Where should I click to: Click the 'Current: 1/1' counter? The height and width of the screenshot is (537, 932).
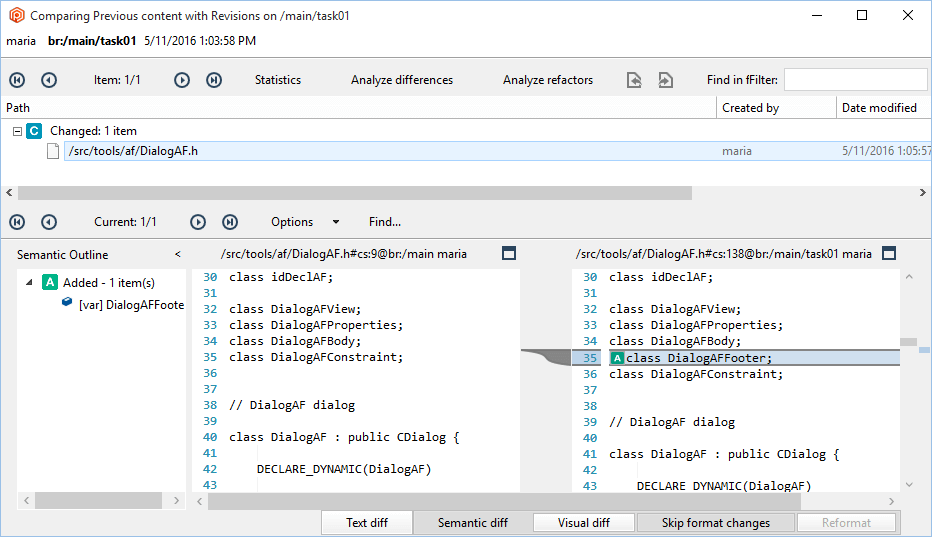tap(125, 222)
